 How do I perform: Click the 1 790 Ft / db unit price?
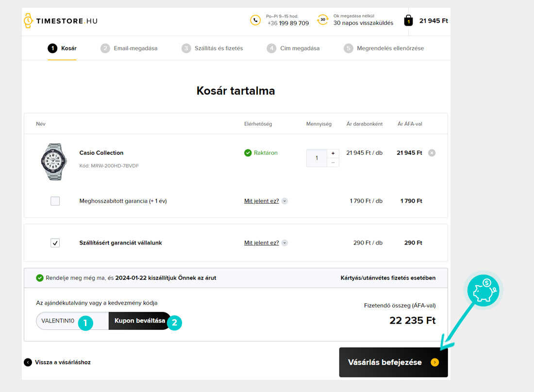366,201
